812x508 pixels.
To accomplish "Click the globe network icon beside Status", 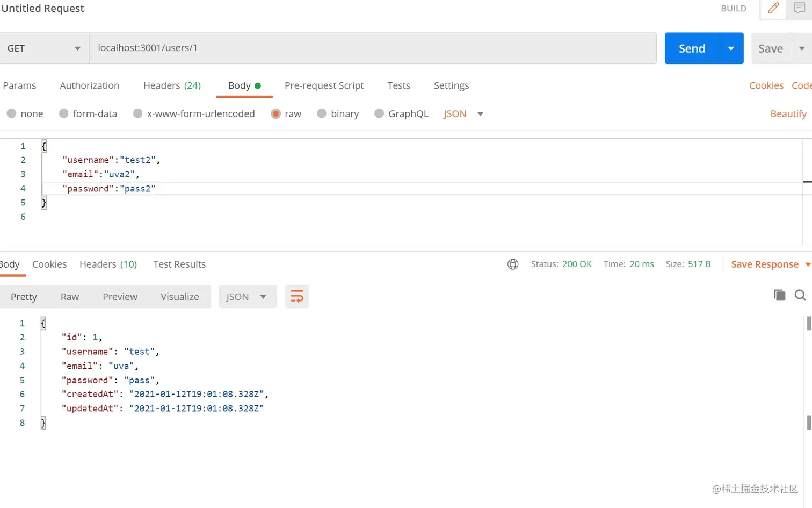I will click(513, 264).
